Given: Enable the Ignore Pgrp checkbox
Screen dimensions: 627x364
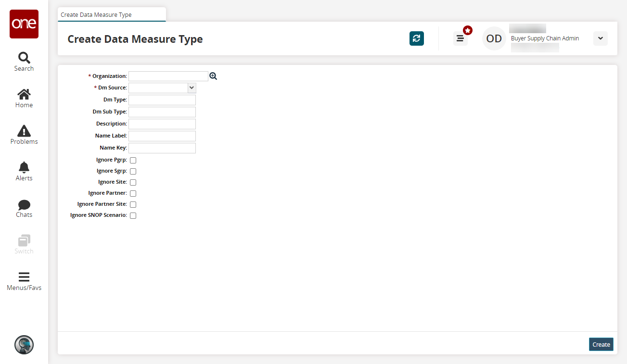Looking at the screenshot, I should pyautogui.click(x=133, y=160).
